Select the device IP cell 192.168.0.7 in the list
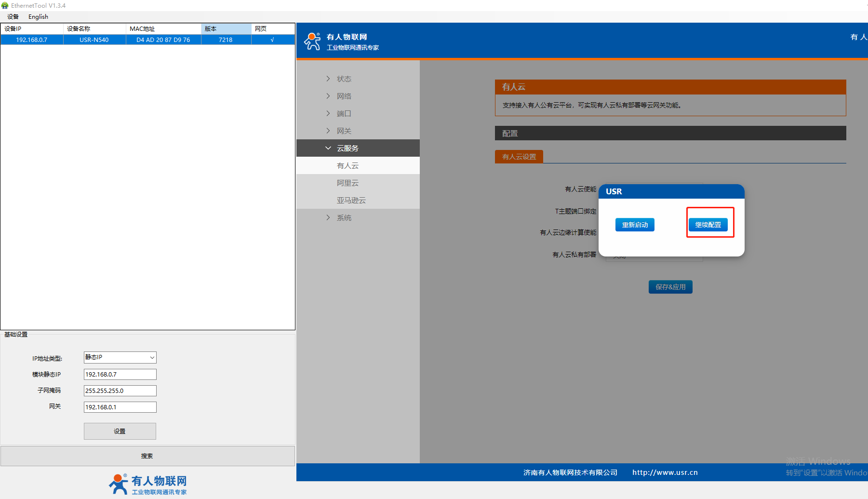 click(32, 40)
